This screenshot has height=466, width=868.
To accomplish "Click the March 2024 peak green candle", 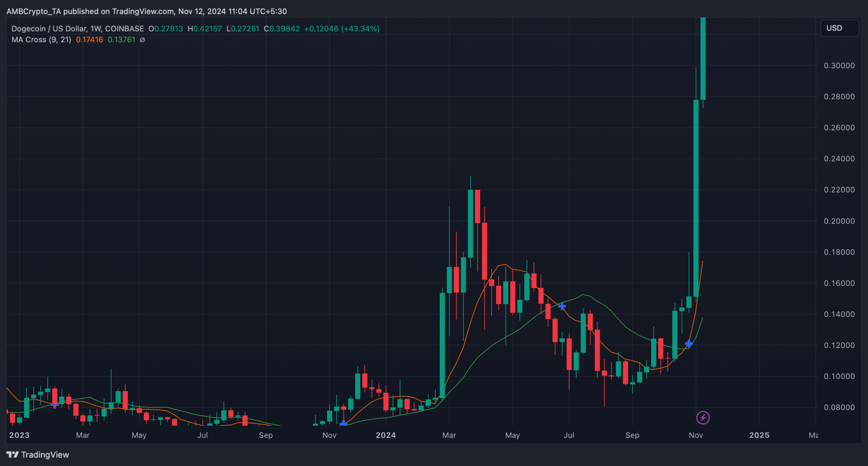I will [x=470, y=224].
